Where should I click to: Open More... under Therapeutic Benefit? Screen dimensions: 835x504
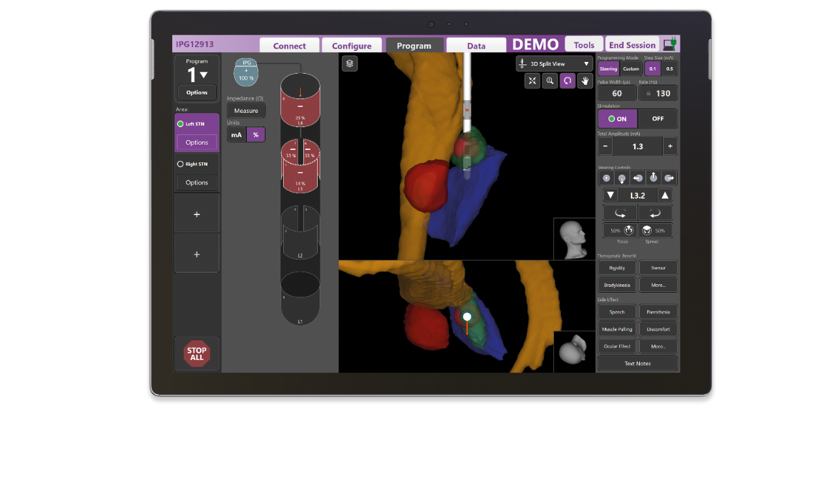658,285
